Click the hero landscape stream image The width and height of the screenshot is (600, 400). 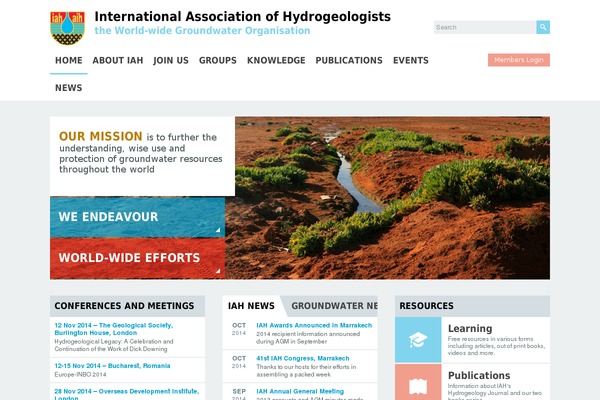point(388,198)
